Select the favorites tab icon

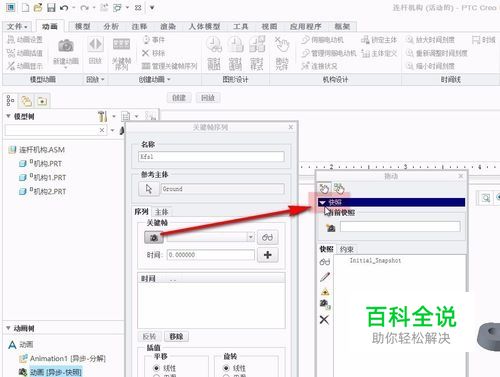pos(42,100)
